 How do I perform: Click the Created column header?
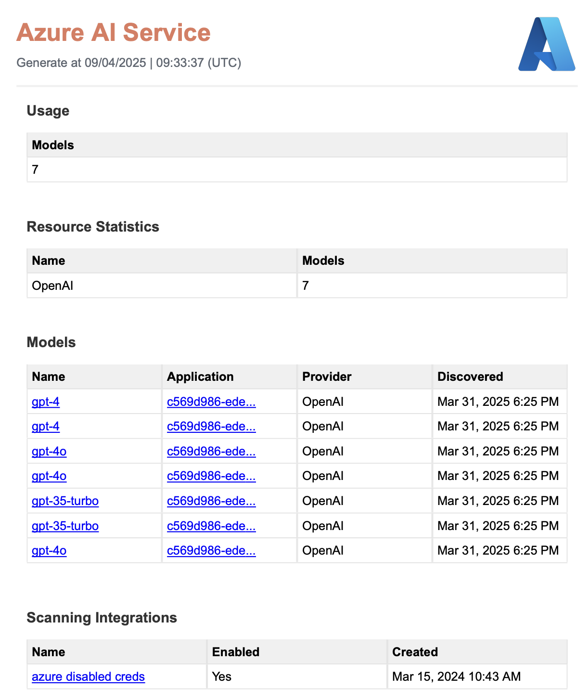pos(415,652)
